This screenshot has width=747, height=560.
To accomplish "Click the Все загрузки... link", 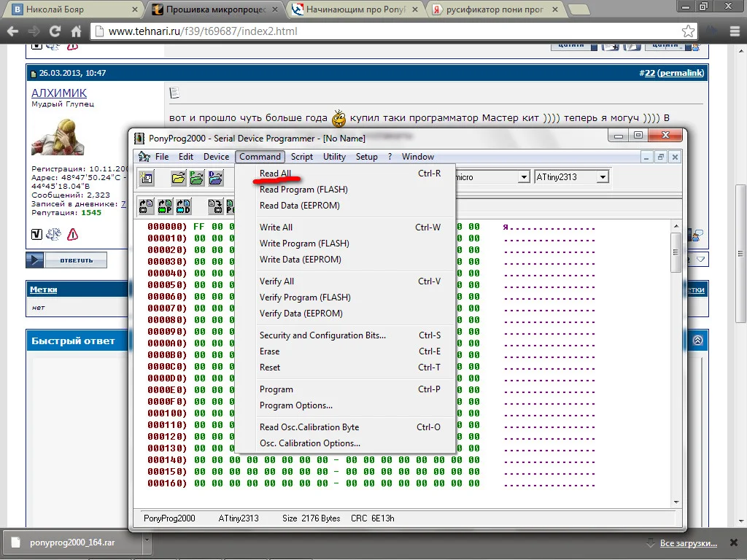I will pyautogui.click(x=689, y=542).
